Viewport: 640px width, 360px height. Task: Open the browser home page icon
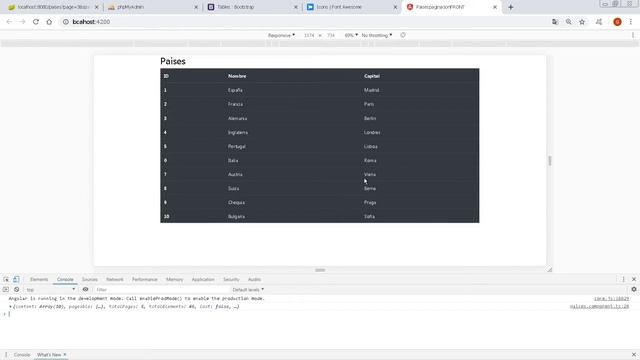49,22
